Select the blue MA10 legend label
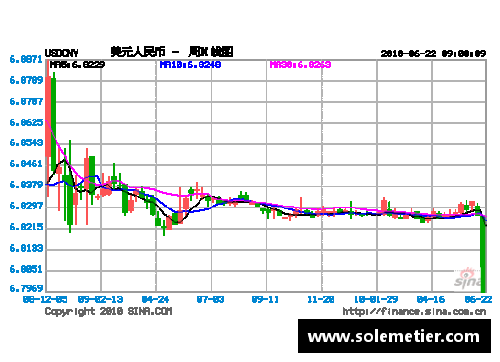 click(190, 64)
